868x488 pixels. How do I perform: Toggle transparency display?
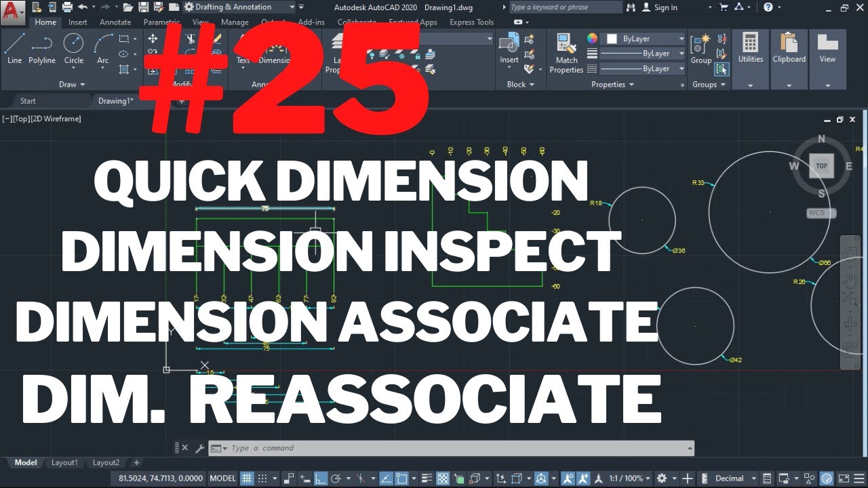tap(443, 479)
